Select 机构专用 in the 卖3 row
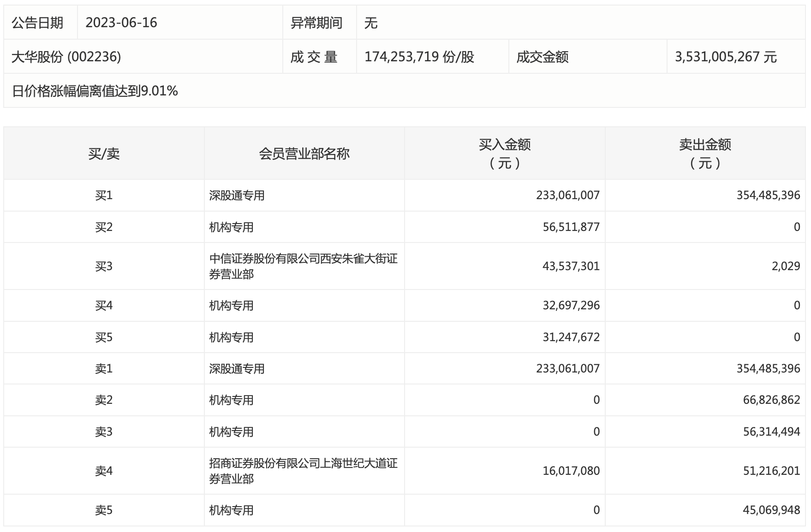Image resolution: width=811 pixels, height=532 pixels. [231, 432]
